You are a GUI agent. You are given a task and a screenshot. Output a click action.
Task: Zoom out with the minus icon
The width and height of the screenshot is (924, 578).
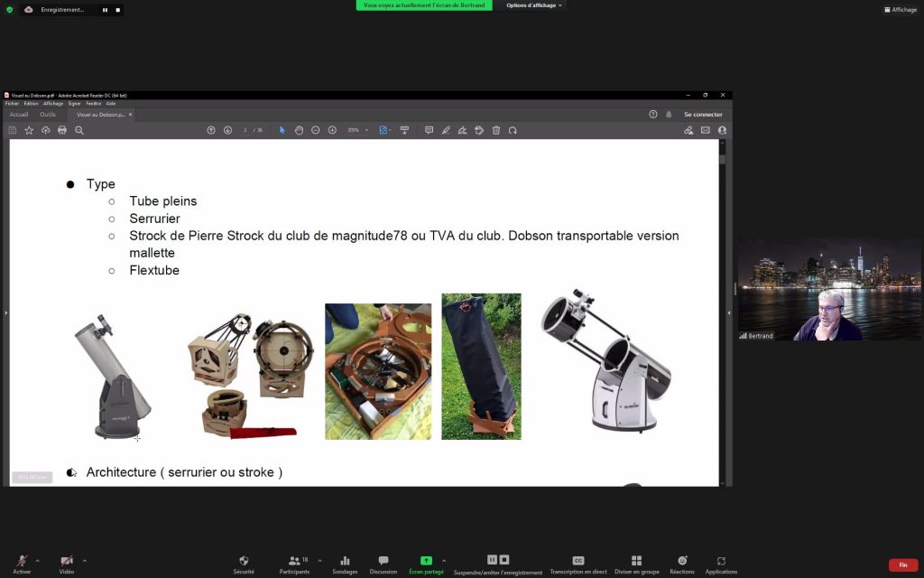315,130
